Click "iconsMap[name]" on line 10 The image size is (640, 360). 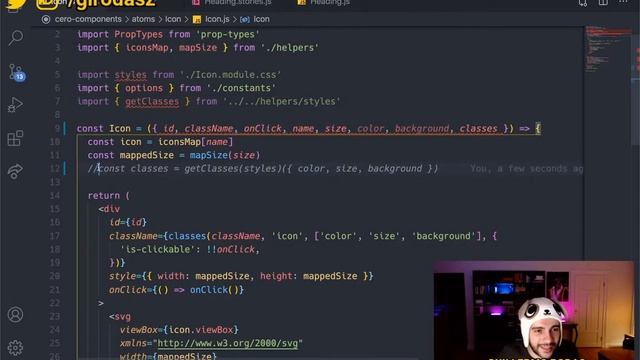pyautogui.click(x=196, y=142)
